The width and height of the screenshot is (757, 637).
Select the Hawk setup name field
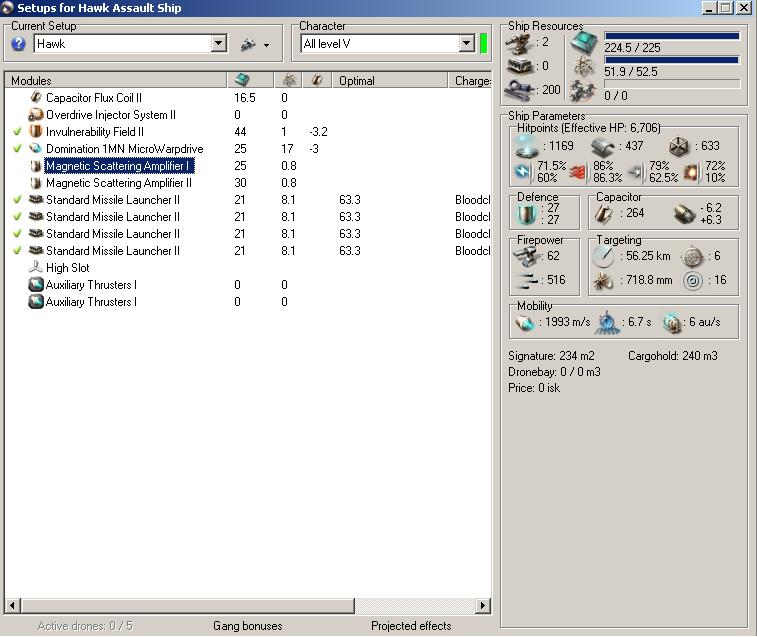click(123, 44)
